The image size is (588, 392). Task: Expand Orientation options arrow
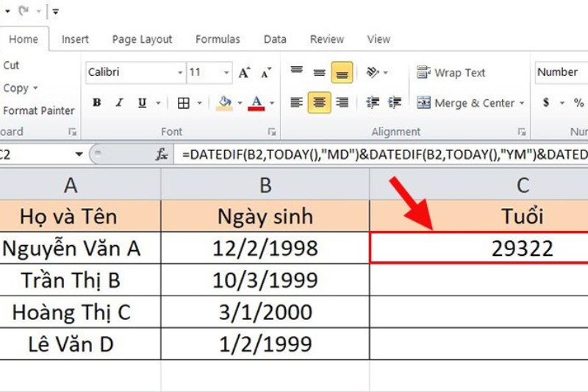385,72
